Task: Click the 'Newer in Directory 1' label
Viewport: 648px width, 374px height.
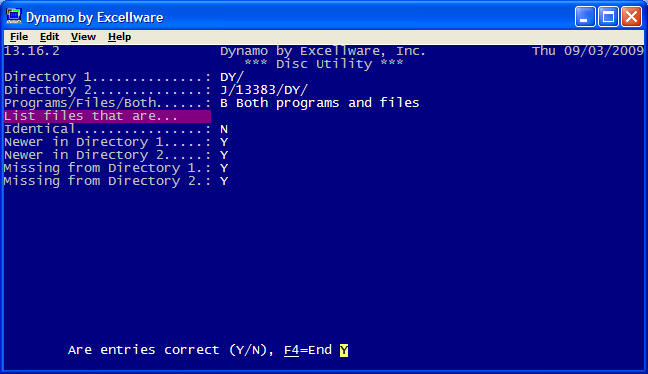Action: click(x=83, y=142)
